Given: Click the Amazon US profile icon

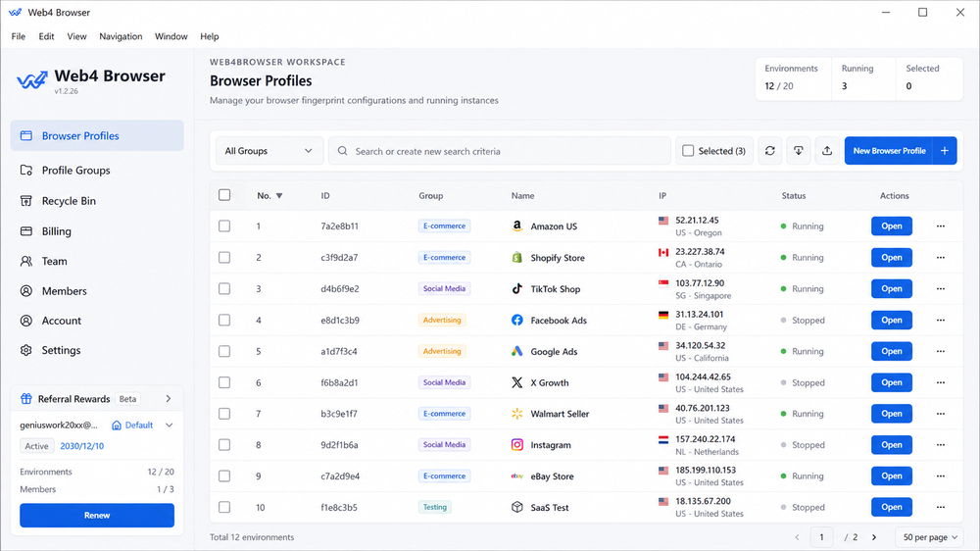Looking at the screenshot, I should (516, 225).
